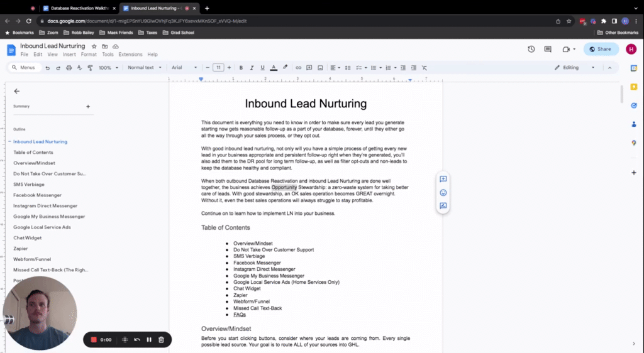
Task: Open the Insert menu
Action: pos(69,55)
